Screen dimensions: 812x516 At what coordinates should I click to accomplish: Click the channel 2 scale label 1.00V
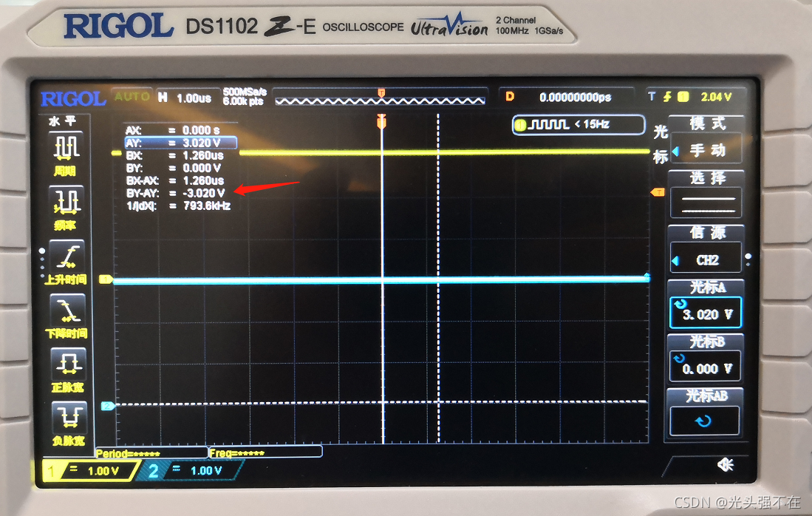coord(206,470)
